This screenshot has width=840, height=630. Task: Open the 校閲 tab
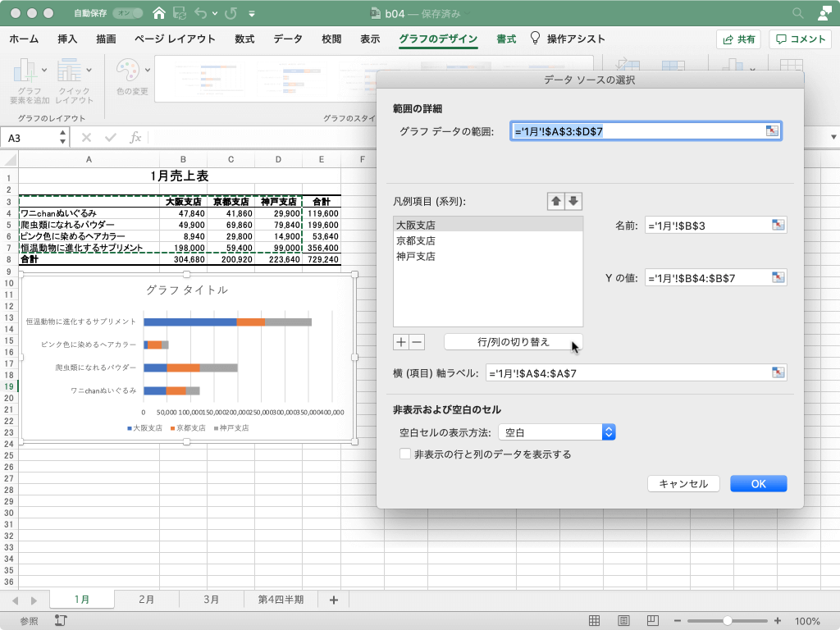pos(331,39)
